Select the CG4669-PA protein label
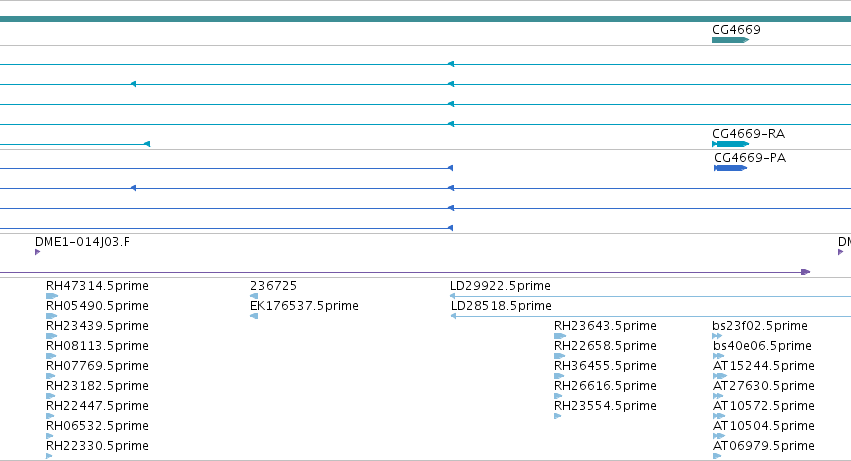851x461 pixels. 750,157
